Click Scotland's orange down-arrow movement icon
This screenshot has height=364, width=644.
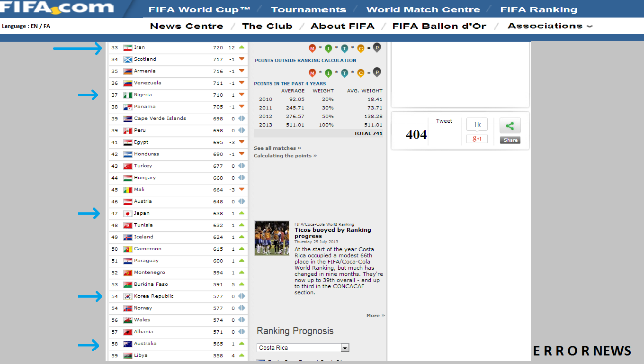241,59
